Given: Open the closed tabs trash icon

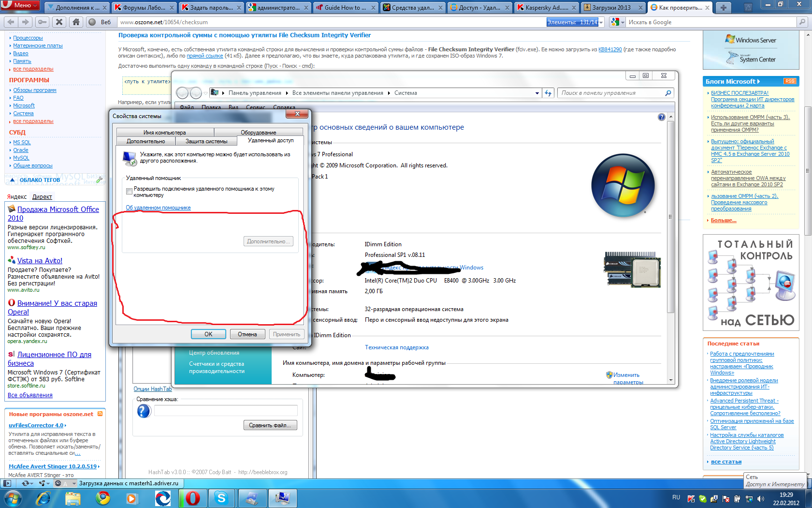Looking at the screenshot, I should pyautogui.click(x=747, y=7).
